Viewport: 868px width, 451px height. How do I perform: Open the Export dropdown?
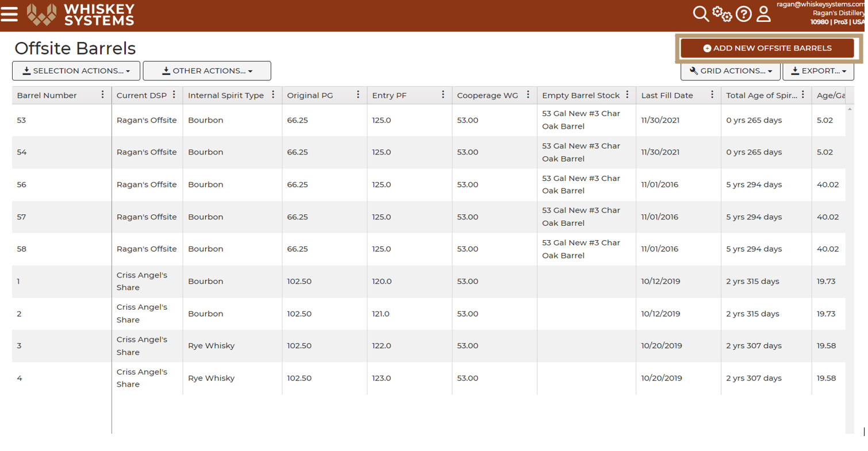click(x=815, y=71)
